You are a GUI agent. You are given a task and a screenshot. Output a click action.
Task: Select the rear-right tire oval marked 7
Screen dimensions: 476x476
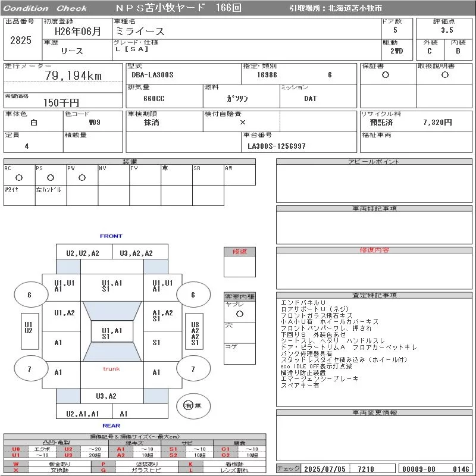[193, 369]
